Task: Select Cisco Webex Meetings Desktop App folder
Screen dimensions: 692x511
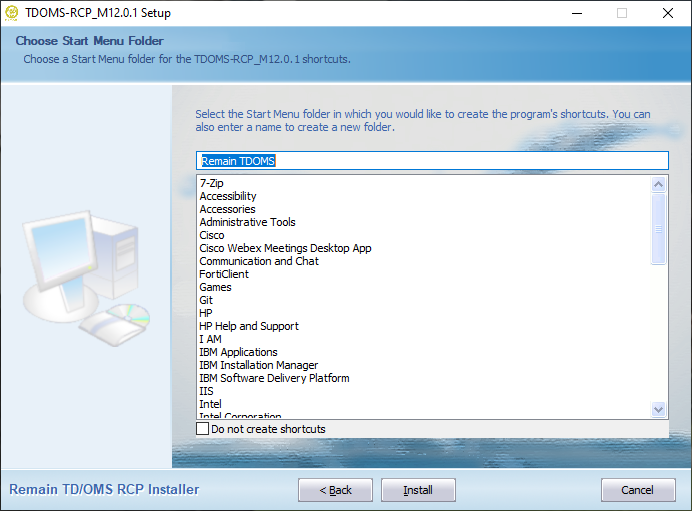Action: (x=285, y=248)
